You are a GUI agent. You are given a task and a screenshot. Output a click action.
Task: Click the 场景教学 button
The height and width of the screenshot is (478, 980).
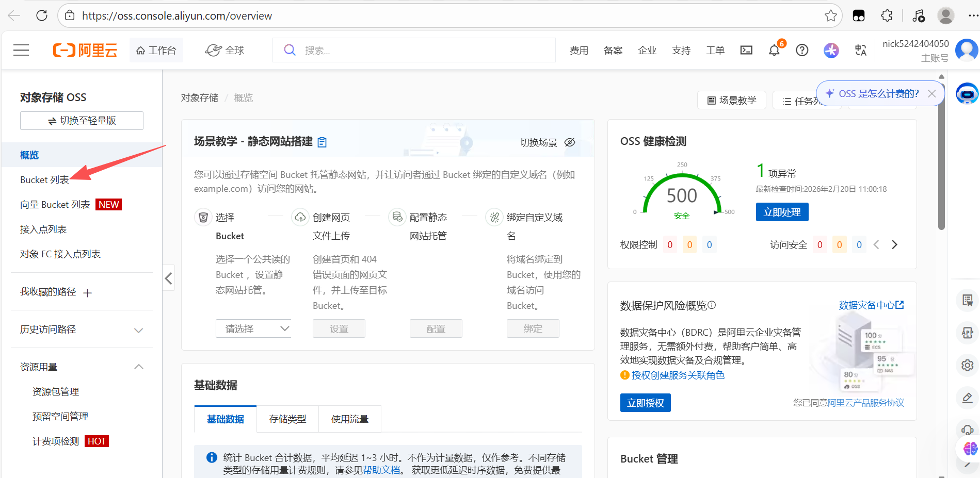[731, 100]
